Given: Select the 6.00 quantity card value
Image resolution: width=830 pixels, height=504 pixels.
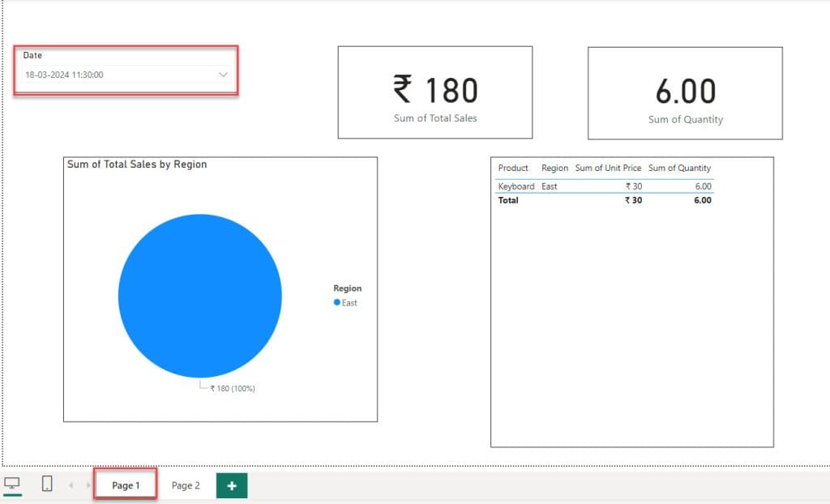Looking at the screenshot, I should [686, 91].
